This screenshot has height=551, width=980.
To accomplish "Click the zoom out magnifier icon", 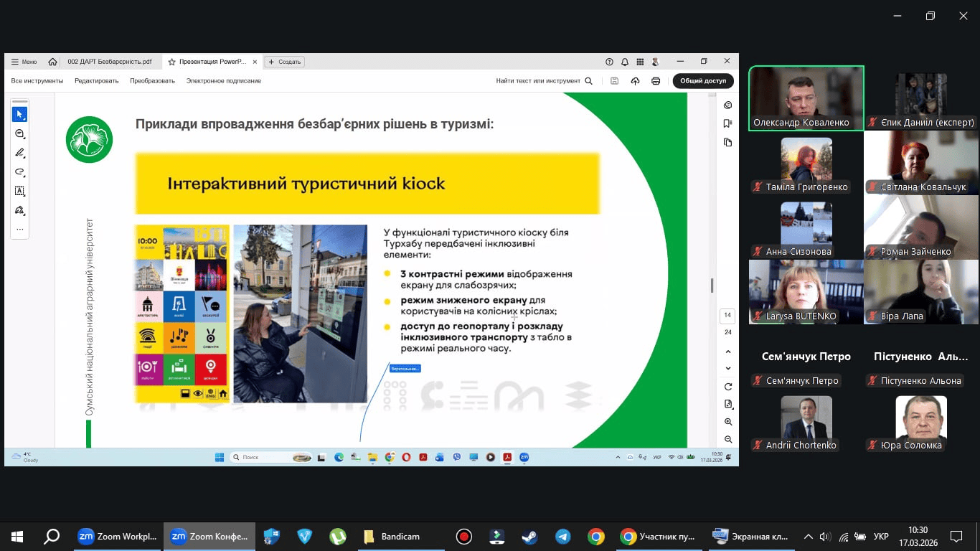I will [727, 439].
